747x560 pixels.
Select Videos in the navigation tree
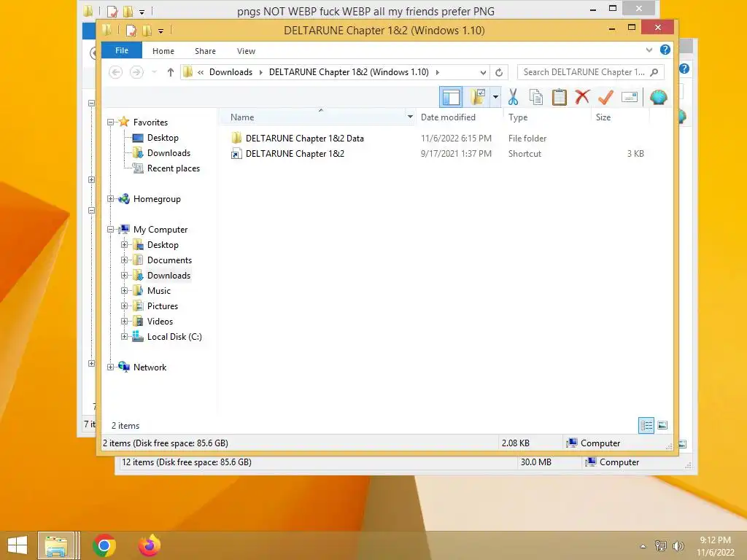160,322
